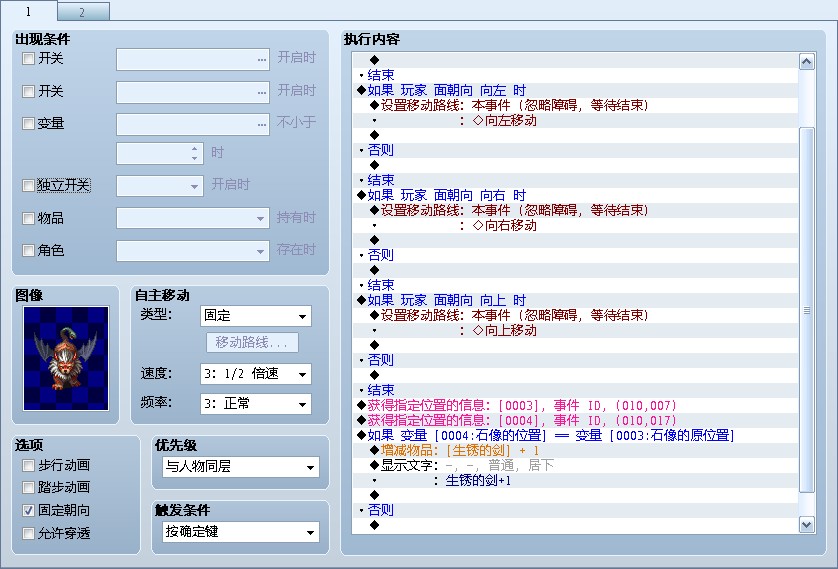This screenshot has width=838, height=569.
Task: Select the 显示文字 command line
Action: [x=575, y=465]
